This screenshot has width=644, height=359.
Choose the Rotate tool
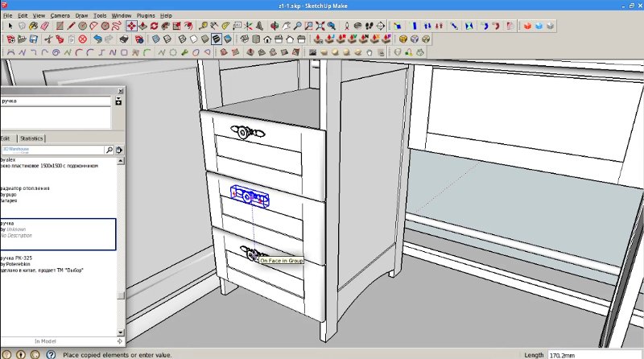(154, 26)
